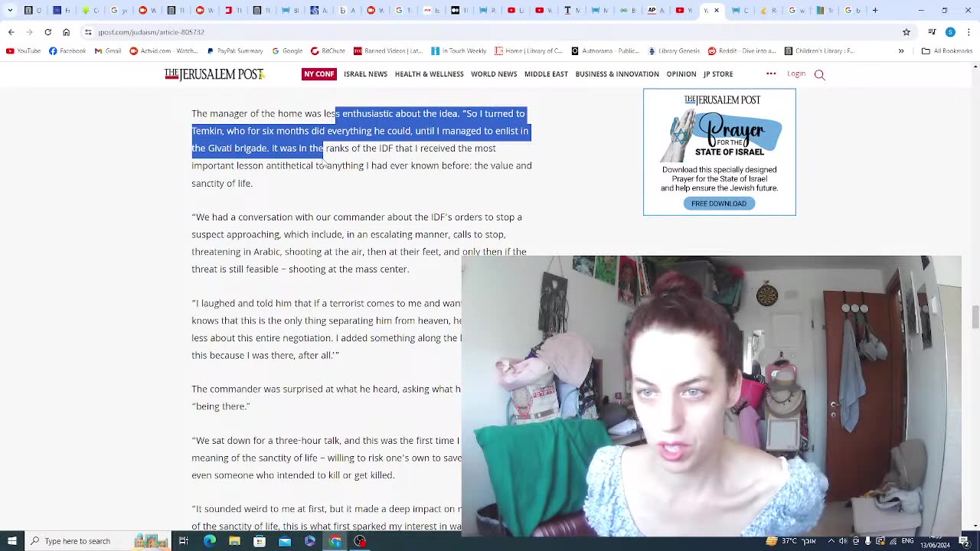Open File Explorer from taskbar

click(x=234, y=541)
